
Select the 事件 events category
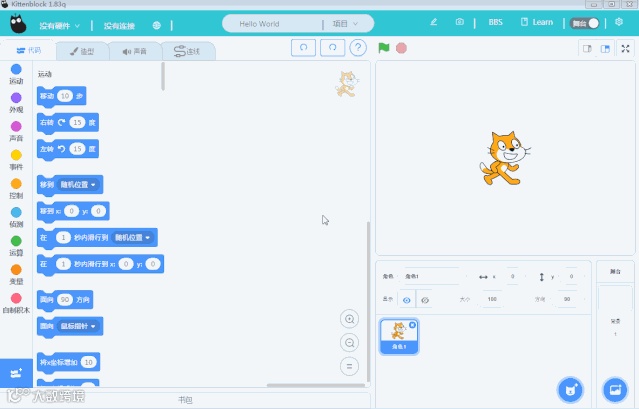16,160
